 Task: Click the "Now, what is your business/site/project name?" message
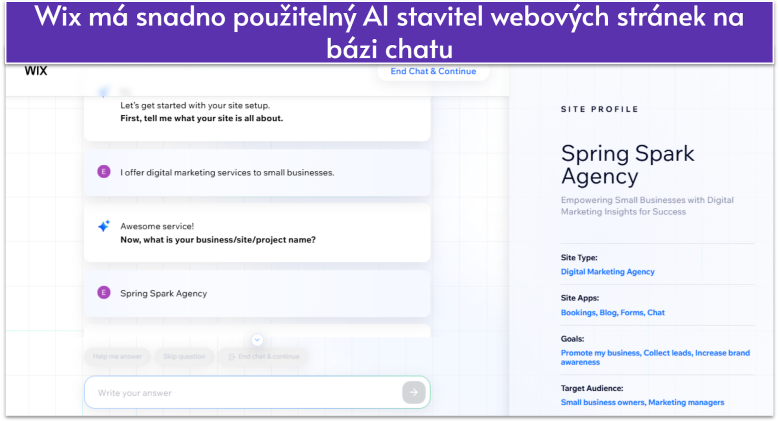coord(218,239)
